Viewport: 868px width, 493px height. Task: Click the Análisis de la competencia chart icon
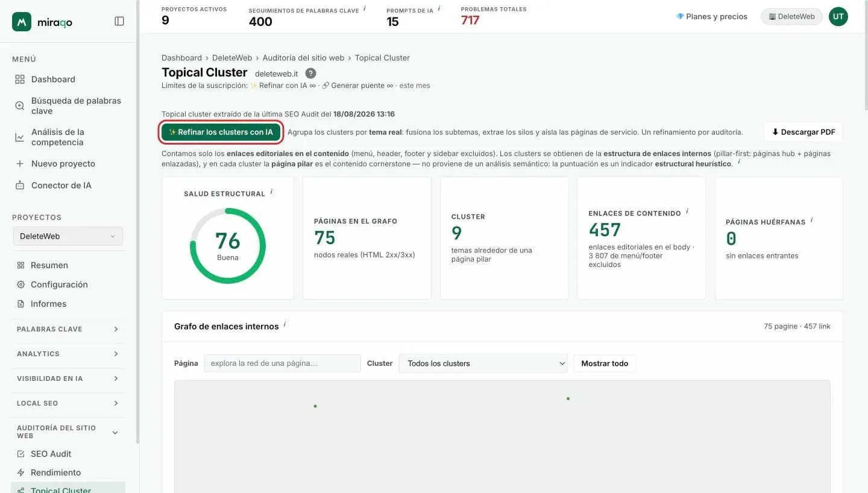point(20,137)
